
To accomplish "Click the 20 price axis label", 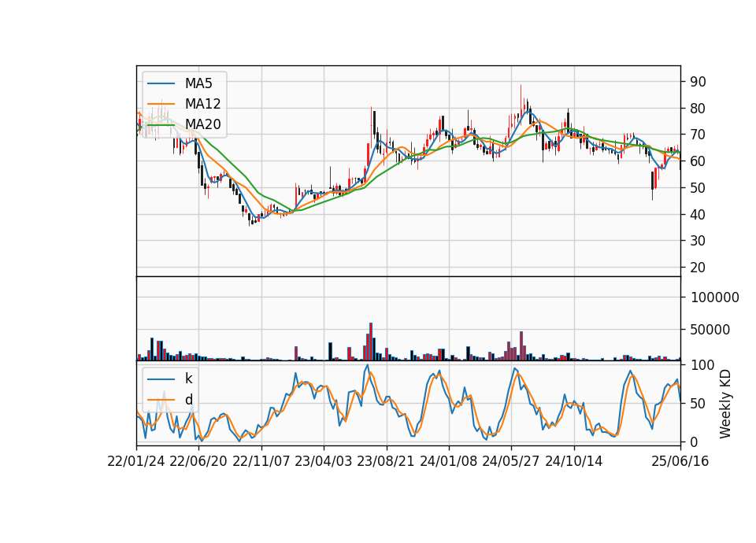I will (x=698, y=268).
